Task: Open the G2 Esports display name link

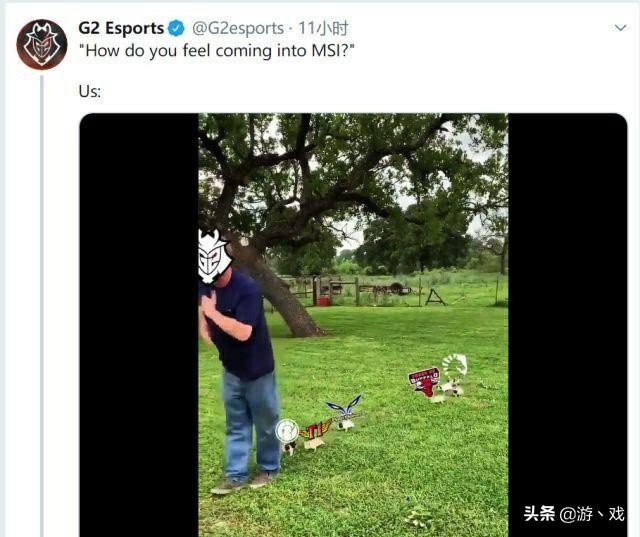Action: (x=121, y=28)
